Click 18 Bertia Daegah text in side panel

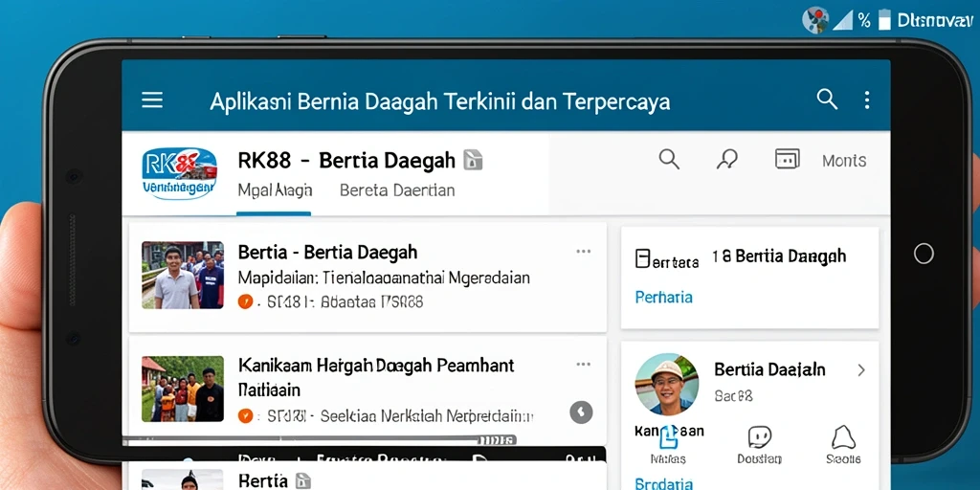tap(779, 256)
